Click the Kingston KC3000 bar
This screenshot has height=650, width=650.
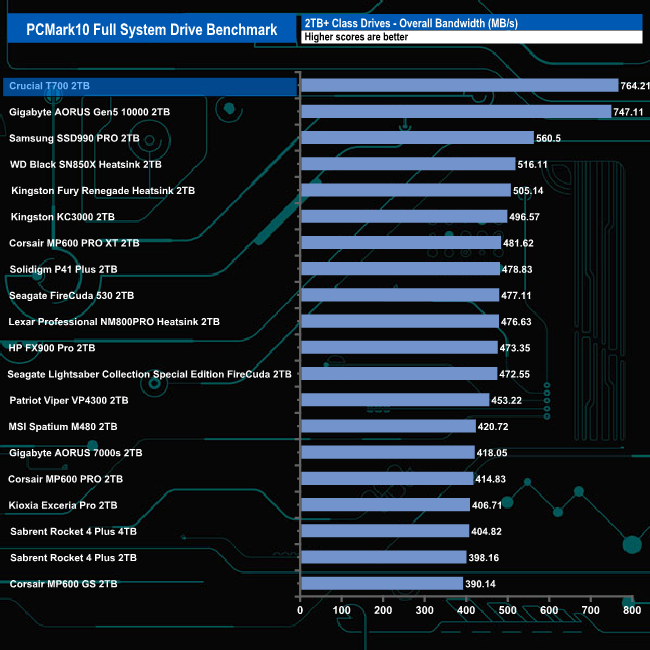coord(404,216)
